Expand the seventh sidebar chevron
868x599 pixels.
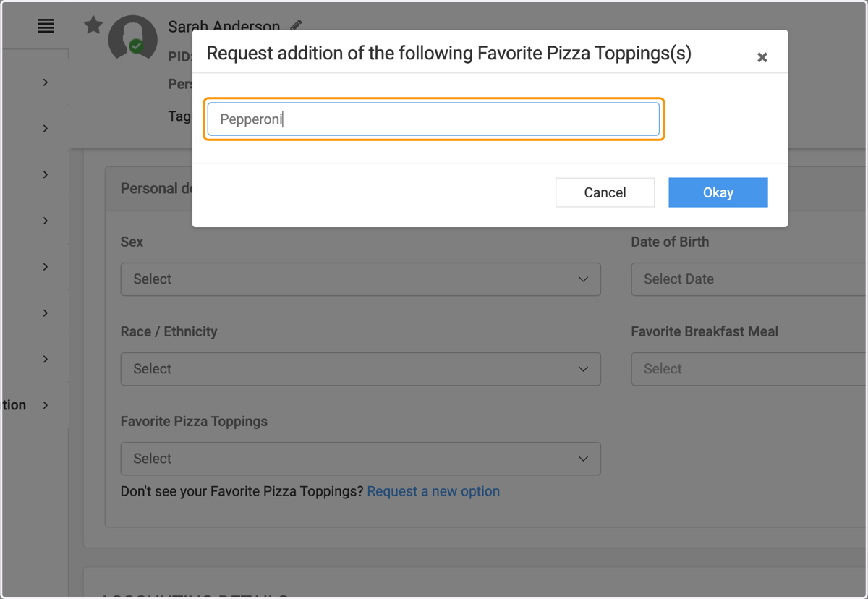click(x=45, y=360)
